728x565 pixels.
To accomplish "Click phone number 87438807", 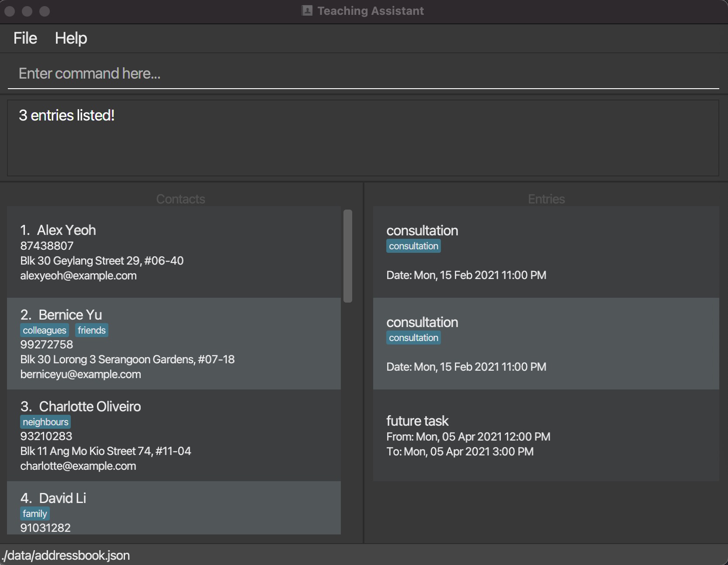I will click(x=47, y=246).
